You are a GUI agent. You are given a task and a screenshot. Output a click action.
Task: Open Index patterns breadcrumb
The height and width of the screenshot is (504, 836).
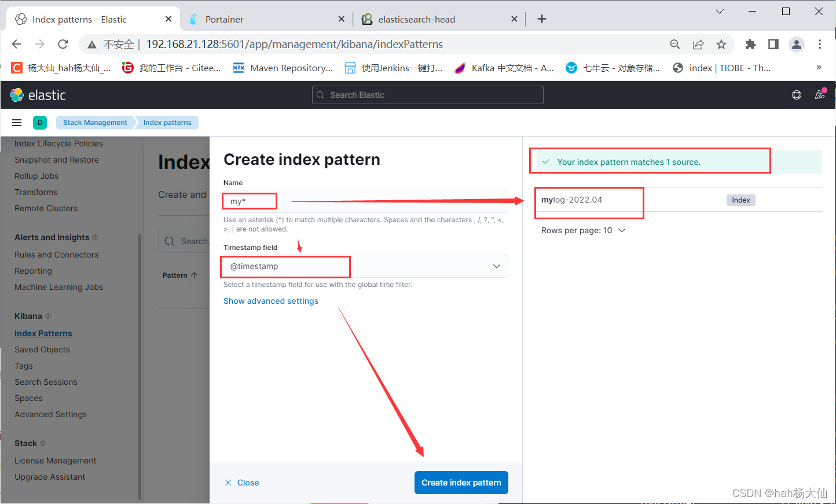167,123
